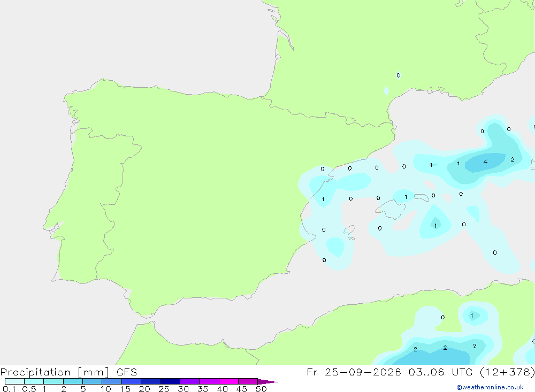
Task: Click the darkest navy 25–30 legend swatch
Action: coord(170,381)
